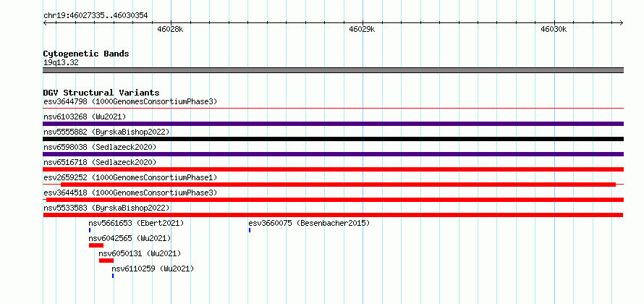Click the esv3644798 variant label
644x304 pixels.
coord(130,101)
